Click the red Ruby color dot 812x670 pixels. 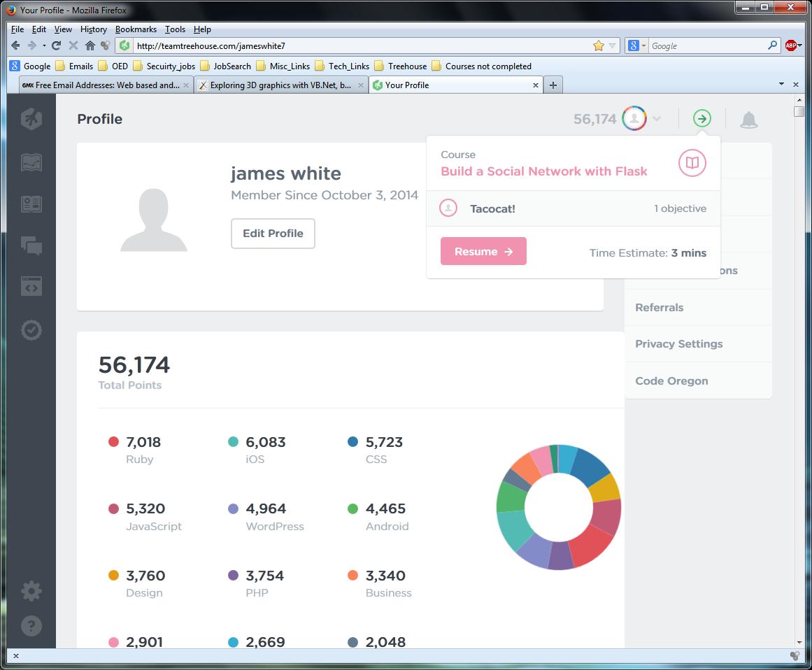(x=113, y=442)
